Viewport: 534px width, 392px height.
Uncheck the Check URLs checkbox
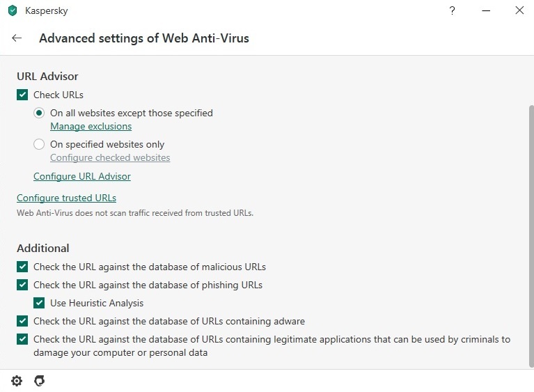pos(22,95)
